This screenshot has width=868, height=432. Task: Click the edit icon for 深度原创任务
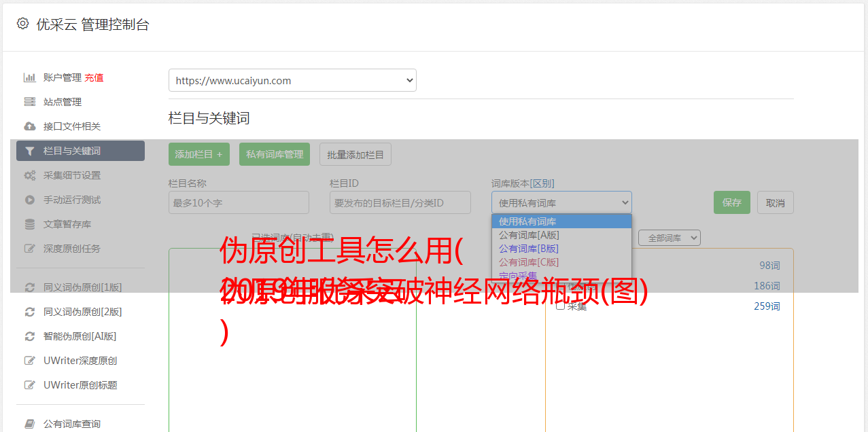click(30, 249)
